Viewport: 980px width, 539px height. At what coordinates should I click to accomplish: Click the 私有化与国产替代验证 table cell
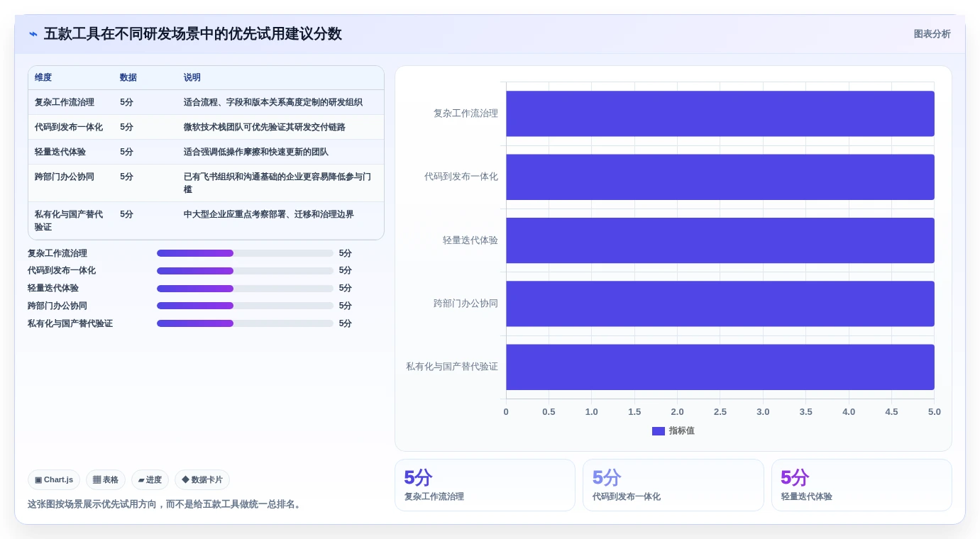click(69, 221)
